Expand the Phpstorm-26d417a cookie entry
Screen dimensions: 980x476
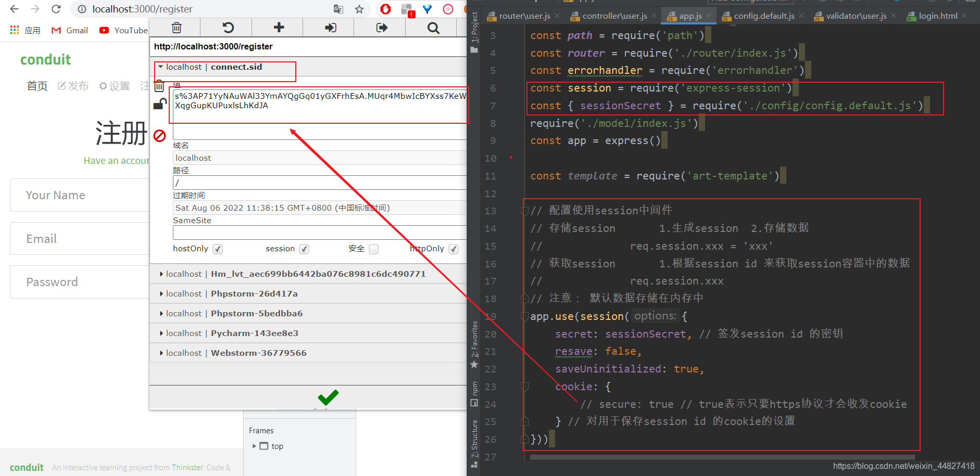(161, 293)
